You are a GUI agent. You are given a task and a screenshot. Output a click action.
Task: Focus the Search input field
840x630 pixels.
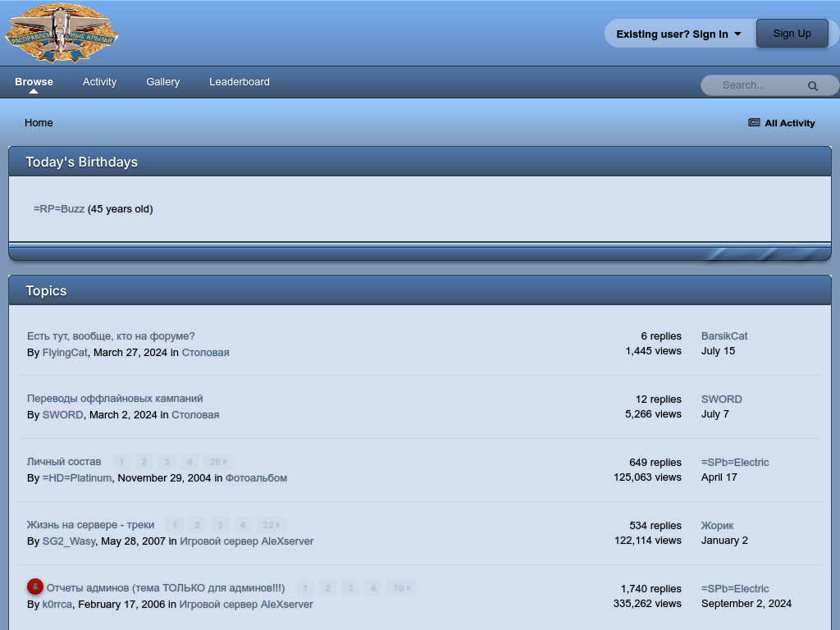(x=755, y=85)
